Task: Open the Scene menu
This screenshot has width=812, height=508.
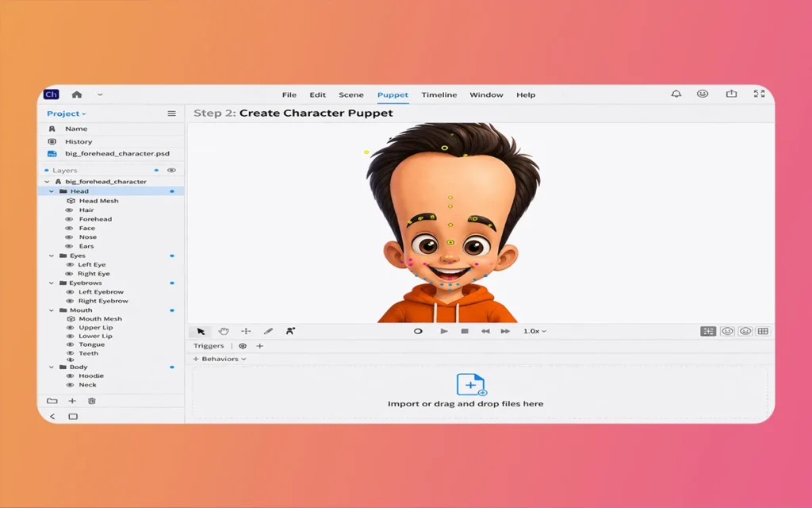Action: coord(351,94)
